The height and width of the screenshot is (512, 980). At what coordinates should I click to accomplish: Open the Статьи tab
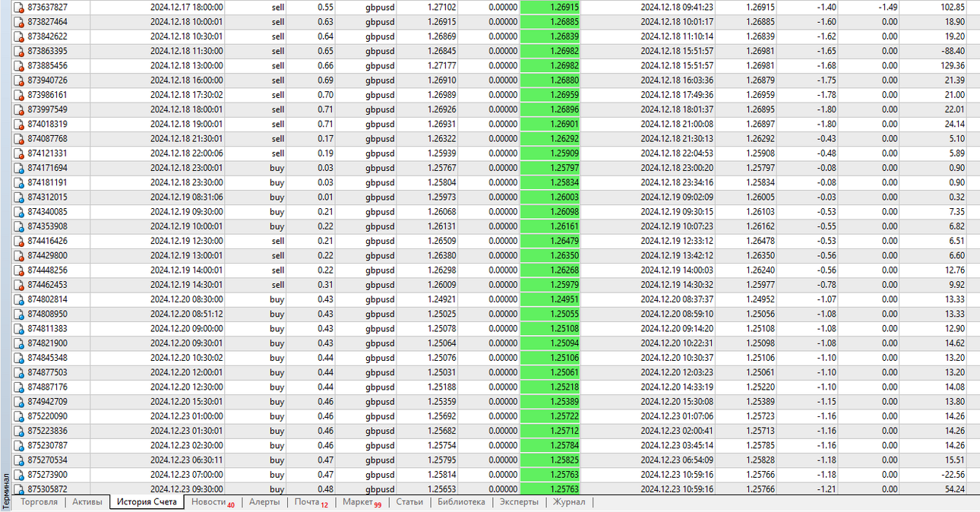pyautogui.click(x=409, y=502)
